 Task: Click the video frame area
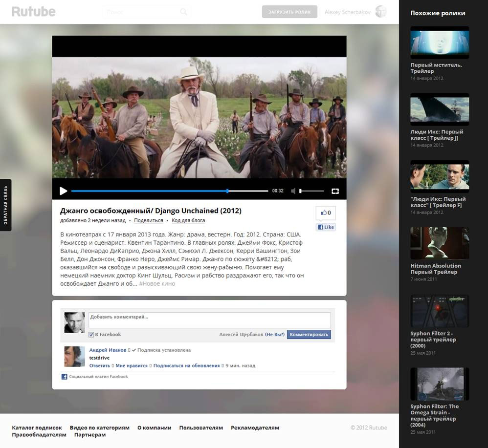(199, 118)
